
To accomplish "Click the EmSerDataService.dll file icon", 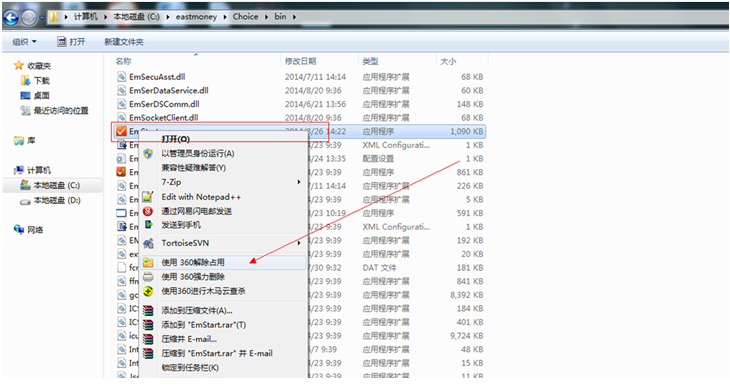I will tap(122, 90).
